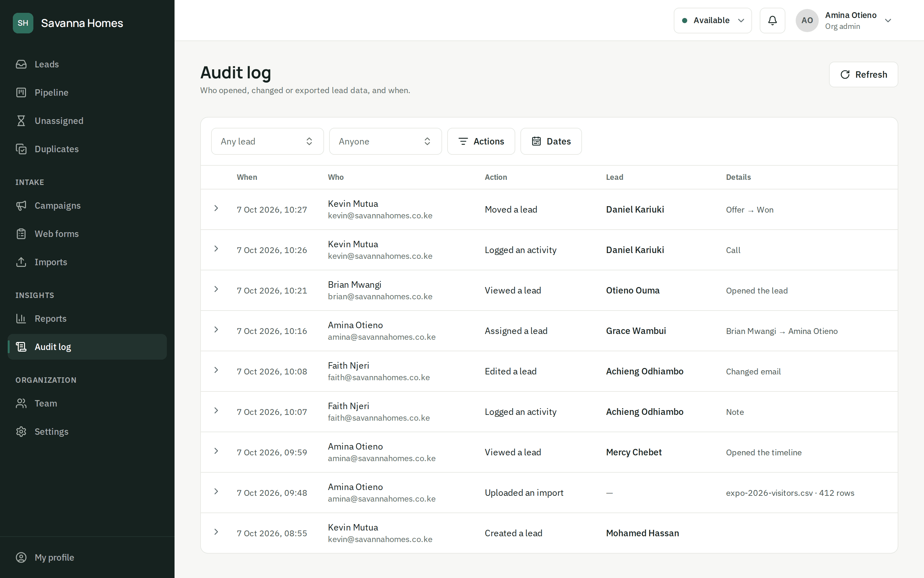Open the Available status dropdown

pos(713,21)
